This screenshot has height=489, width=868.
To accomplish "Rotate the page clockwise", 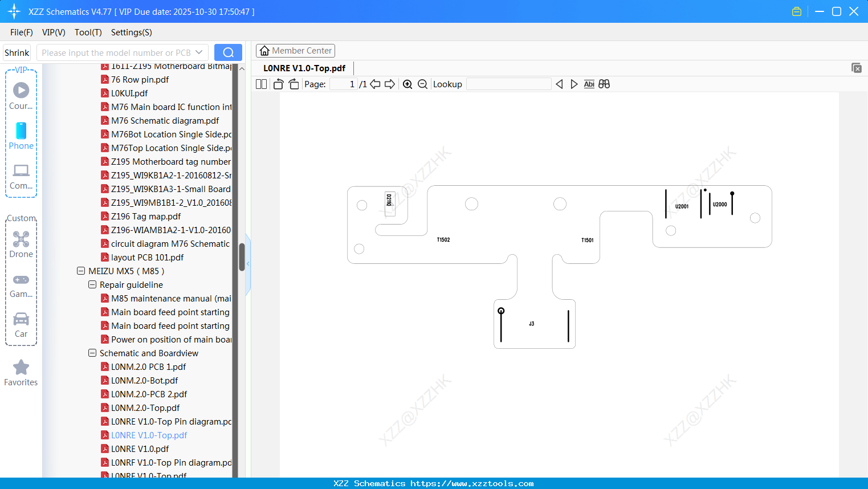I will pos(294,84).
